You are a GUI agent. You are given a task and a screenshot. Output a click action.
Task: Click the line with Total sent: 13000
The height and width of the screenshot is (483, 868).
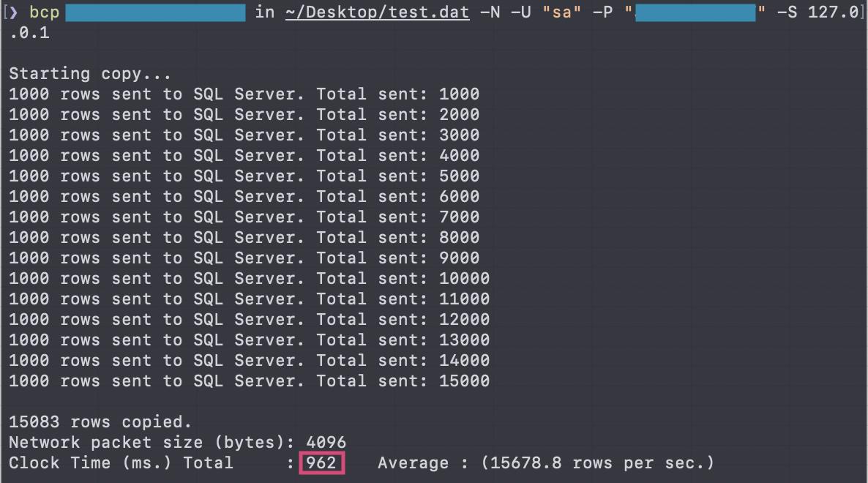pyautogui.click(x=249, y=340)
